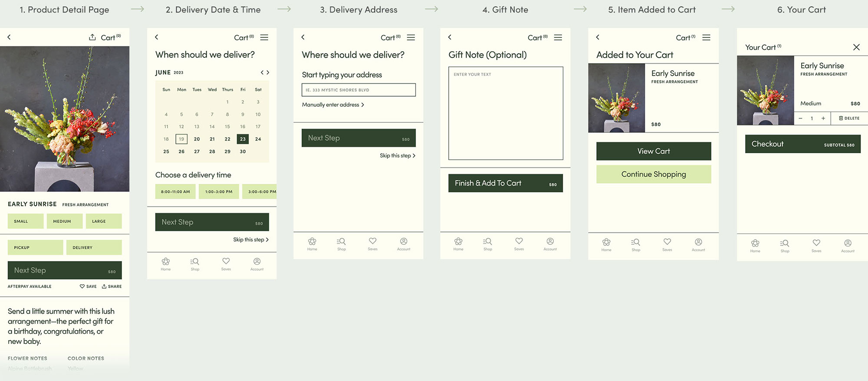Open Manually enter address link
Screen dimensions: 868x381
[x=333, y=105]
